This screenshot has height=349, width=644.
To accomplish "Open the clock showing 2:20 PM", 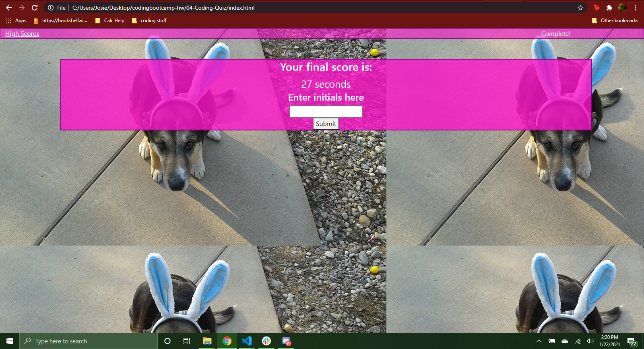I will point(610,341).
